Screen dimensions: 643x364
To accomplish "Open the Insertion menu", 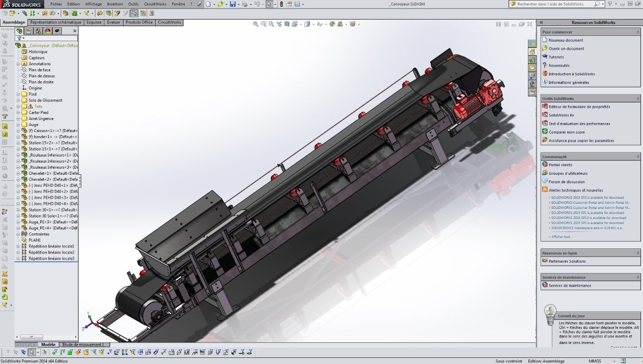I will point(115,4).
